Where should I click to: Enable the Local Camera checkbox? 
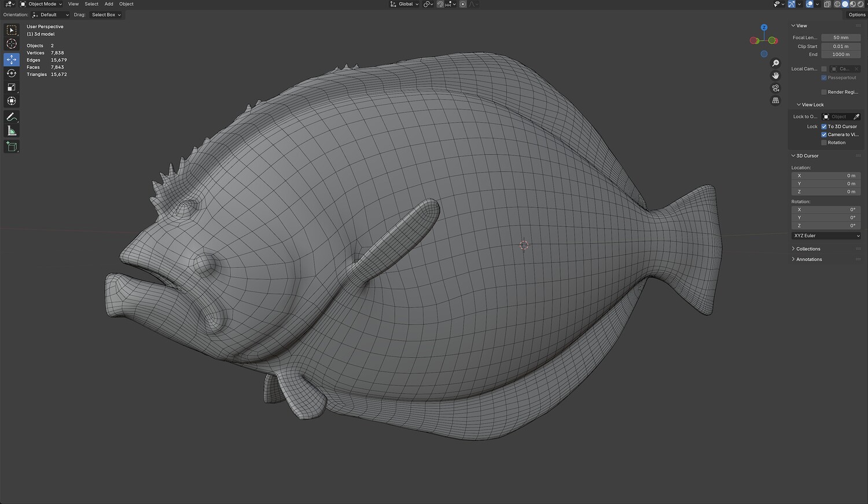(824, 69)
